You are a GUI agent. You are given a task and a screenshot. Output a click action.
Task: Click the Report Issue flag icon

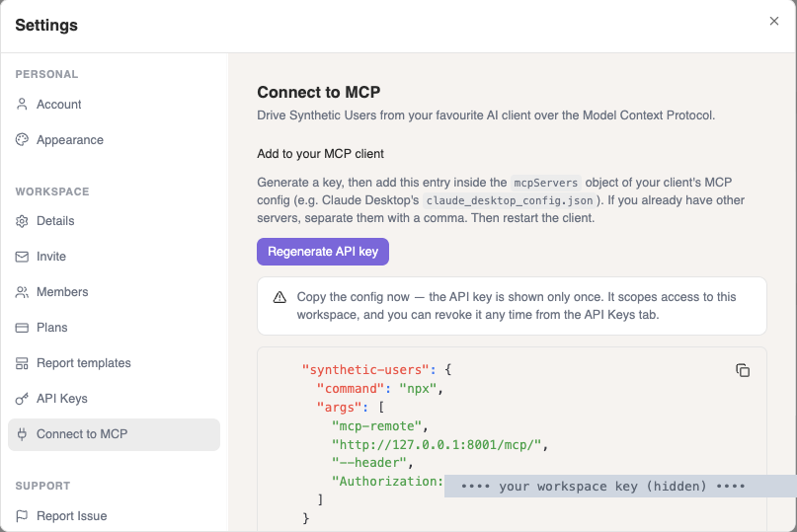(22, 516)
